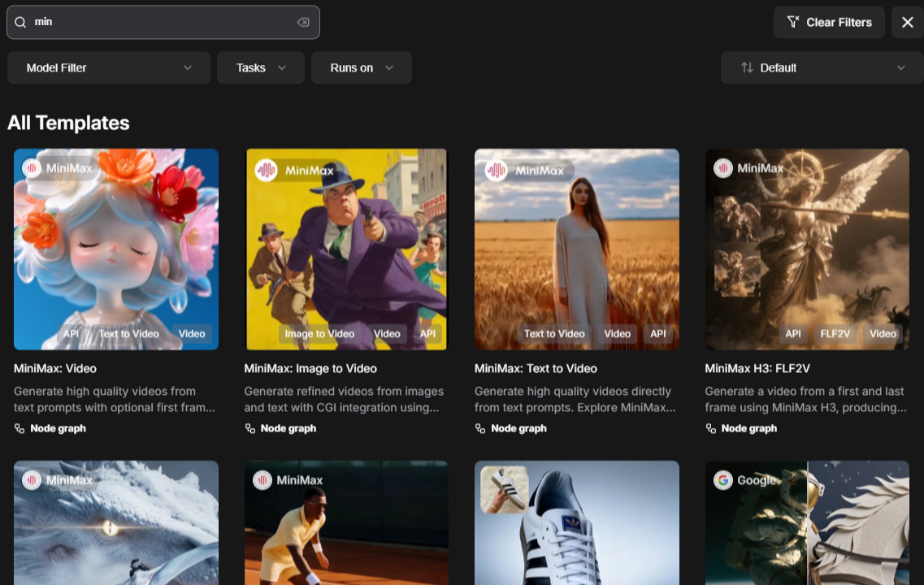The width and height of the screenshot is (924, 585).
Task: Click the API tag on MiniMax: Video
Action: pyautogui.click(x=72, y=334)
